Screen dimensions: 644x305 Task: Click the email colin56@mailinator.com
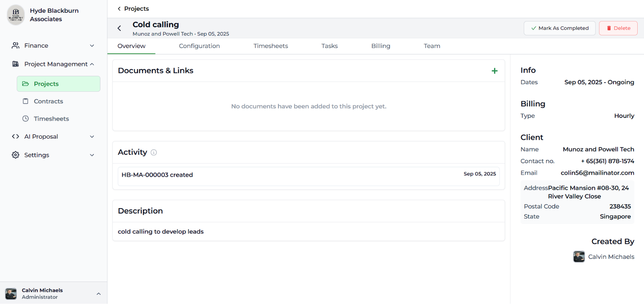point(597,173)
